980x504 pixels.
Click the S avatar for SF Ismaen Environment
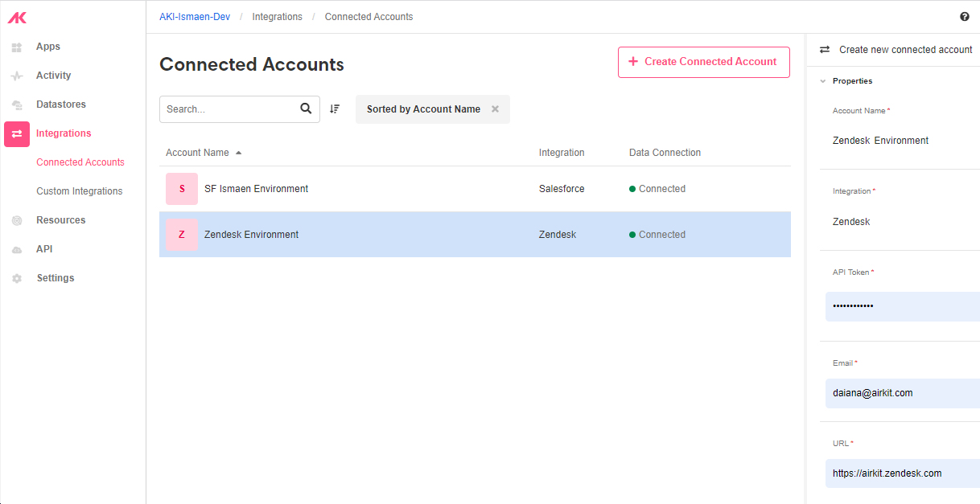[x=182, y=189]
